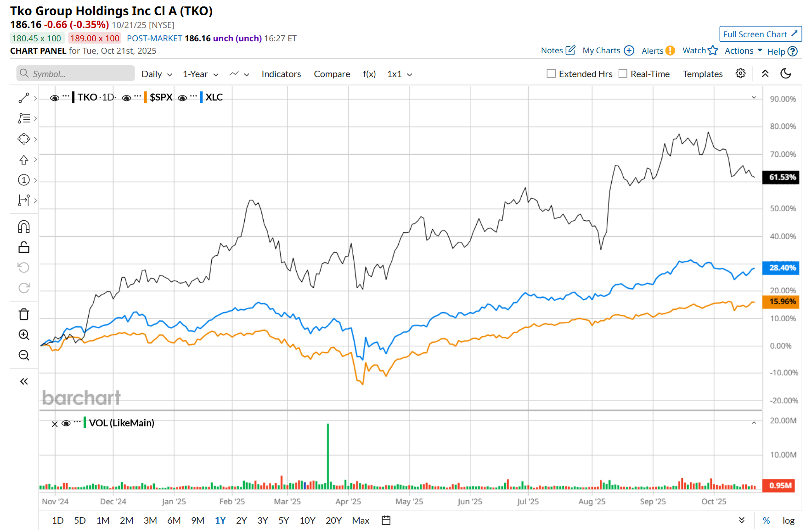This screenshot has height=531, width=812.
Task: Toggle the drawings lock icon
Action: (24, 247)
